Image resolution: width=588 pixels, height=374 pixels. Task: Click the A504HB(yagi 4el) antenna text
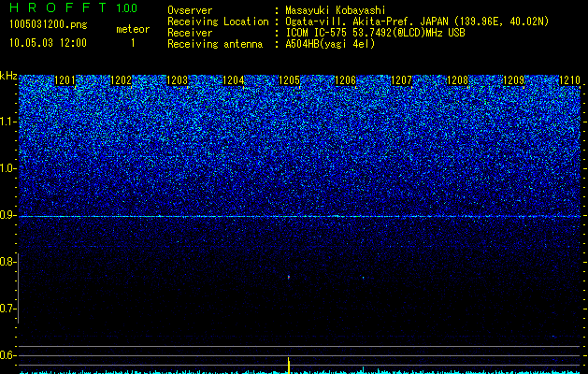click(330, 44)
